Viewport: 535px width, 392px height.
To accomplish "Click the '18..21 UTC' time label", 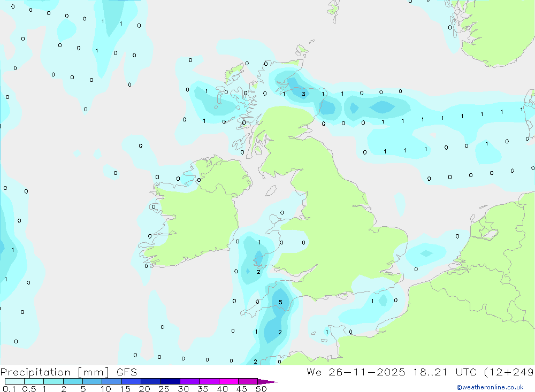I will point(445,372).
